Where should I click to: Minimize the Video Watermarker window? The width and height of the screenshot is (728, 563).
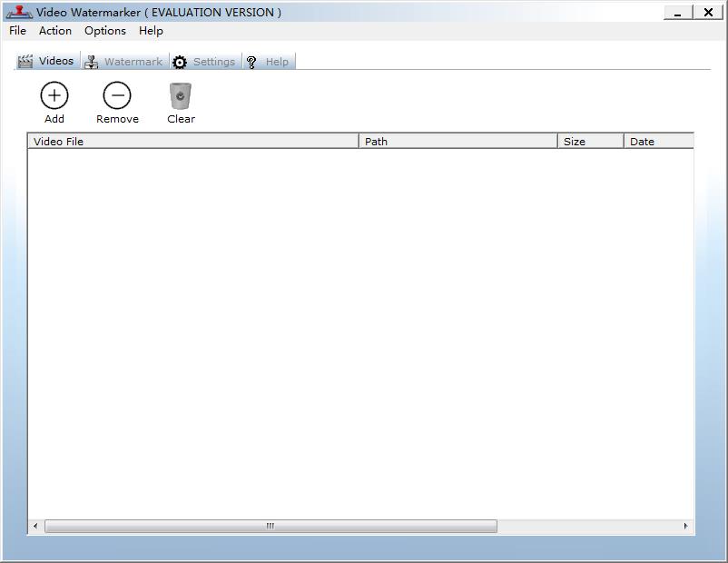[678, 13]
